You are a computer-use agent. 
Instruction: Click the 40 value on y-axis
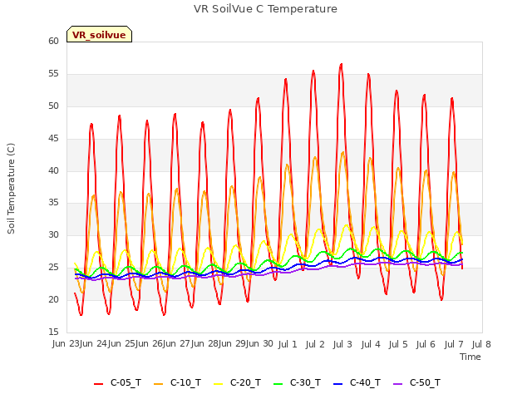tap(53, 170)
